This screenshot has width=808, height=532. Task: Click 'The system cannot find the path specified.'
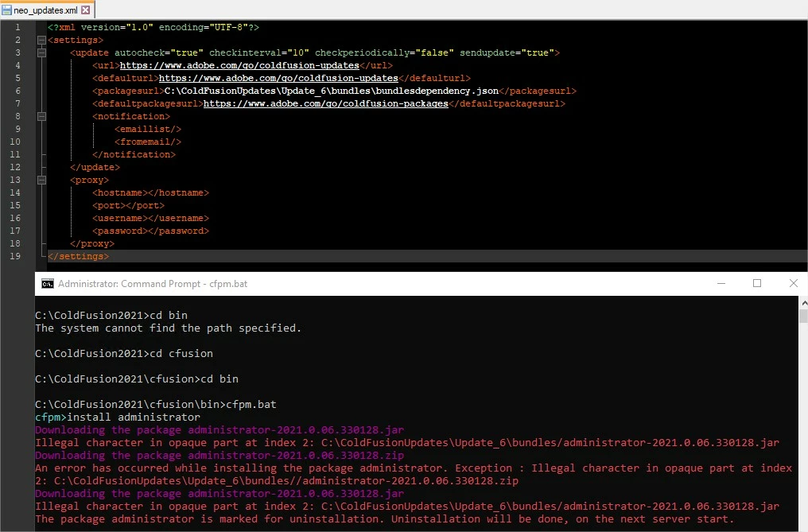(168, 328)
